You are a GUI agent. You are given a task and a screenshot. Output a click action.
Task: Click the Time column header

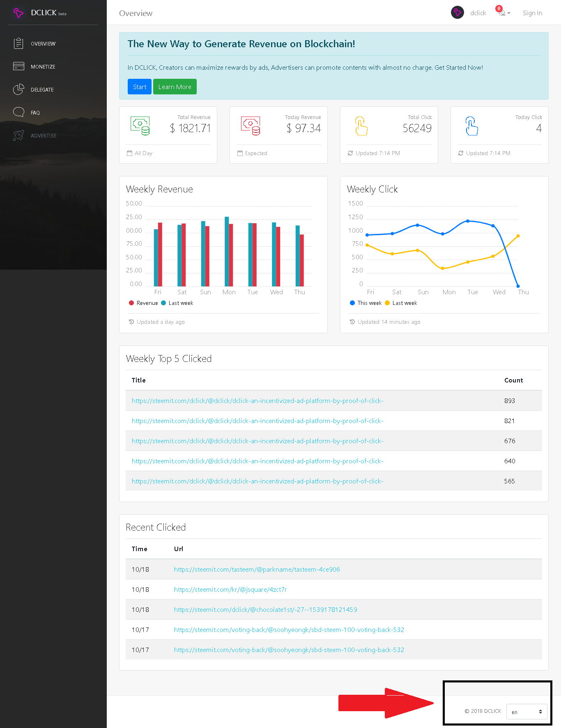(139, 549)
